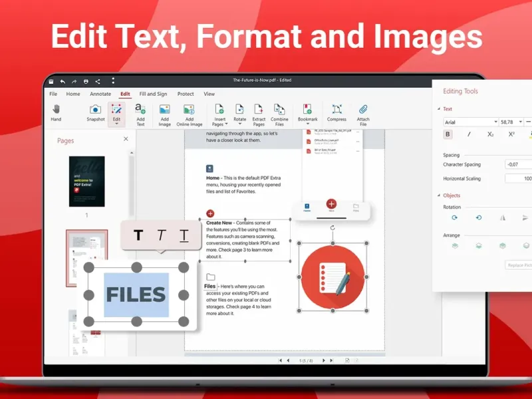Open the Fill and Sign tab
Viewport: 532px width, 399px height.
coord(153,94)
